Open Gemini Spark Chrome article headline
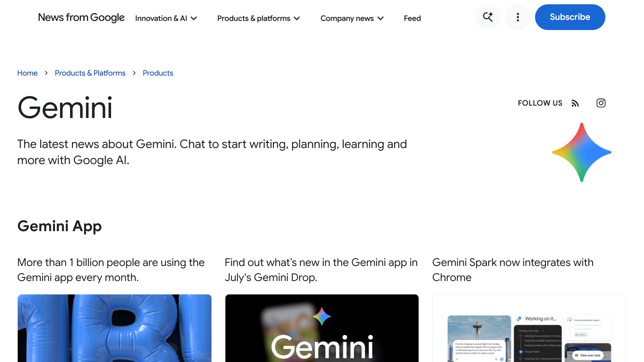The height and width of the screenshot is (362, 644). tap(513, 270)
